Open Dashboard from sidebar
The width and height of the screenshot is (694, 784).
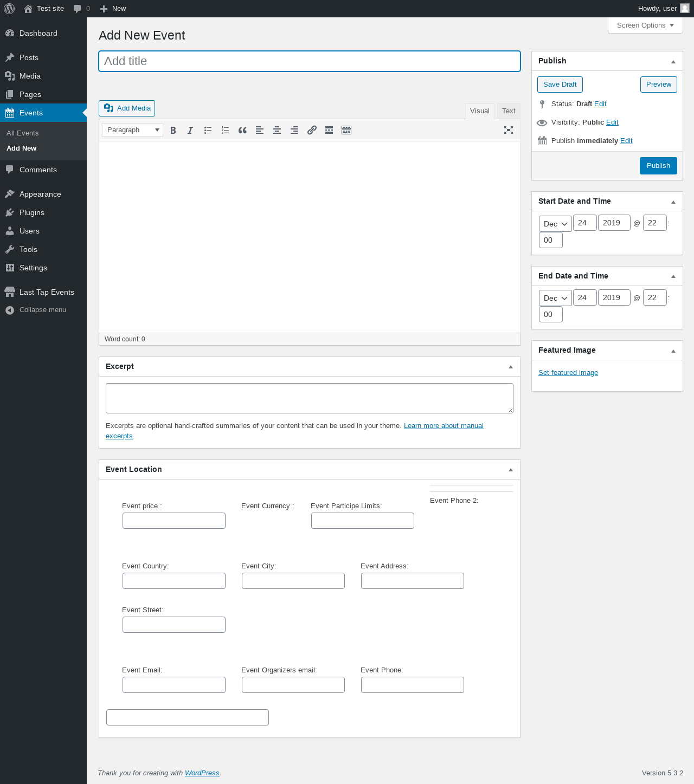[43, 33]
